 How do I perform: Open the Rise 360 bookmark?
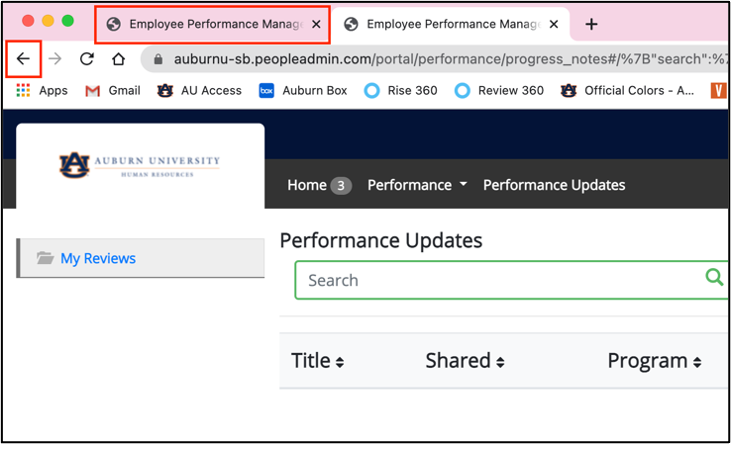tap(401, 91)
